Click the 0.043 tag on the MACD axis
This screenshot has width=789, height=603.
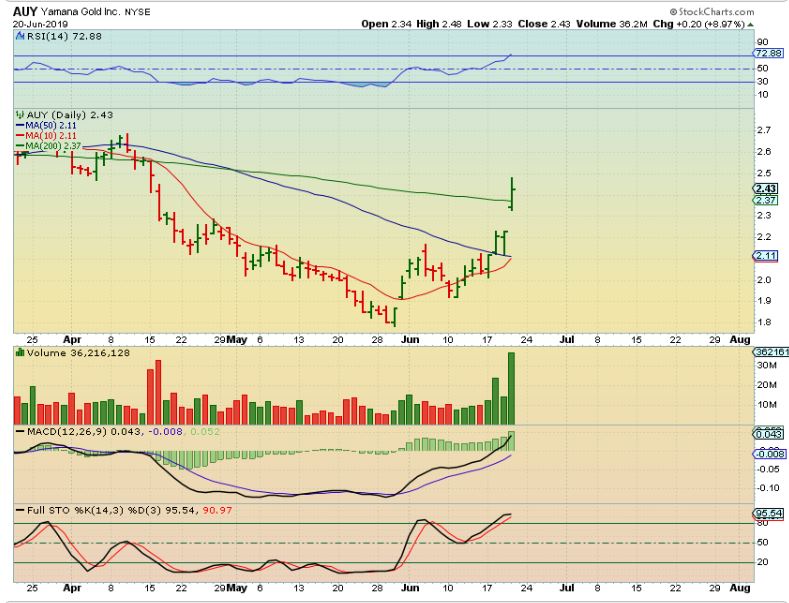pos(769,434)
